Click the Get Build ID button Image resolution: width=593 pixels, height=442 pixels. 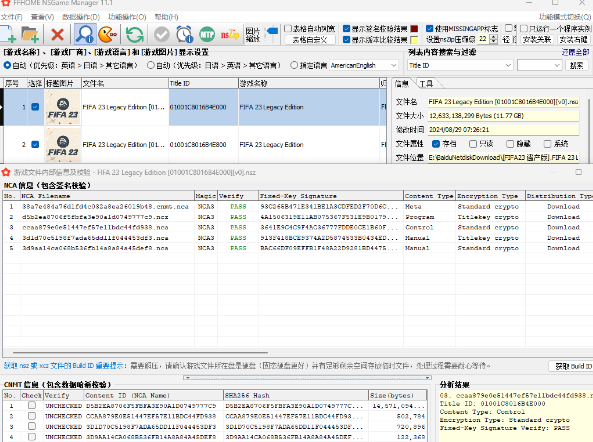tap(571, 366)
